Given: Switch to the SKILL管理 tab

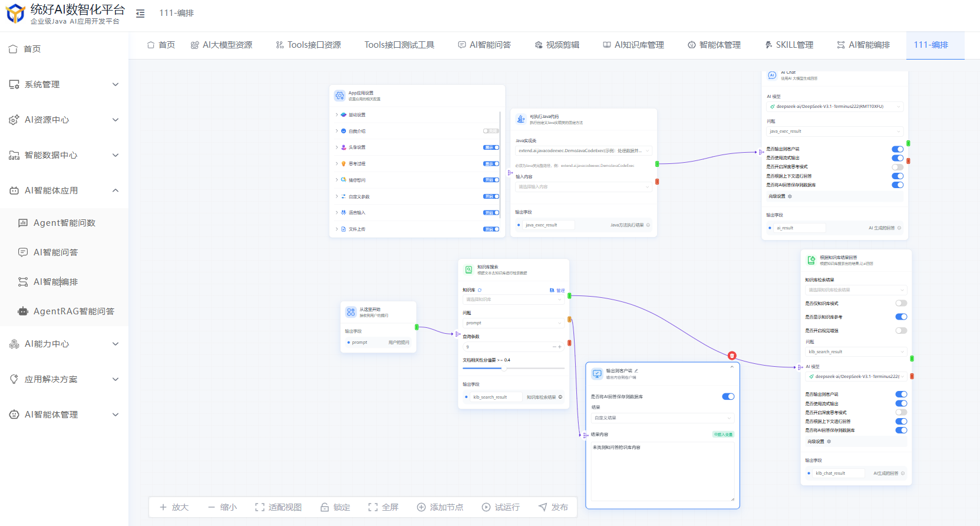Looking at the screenshot, I should (789, 45).
